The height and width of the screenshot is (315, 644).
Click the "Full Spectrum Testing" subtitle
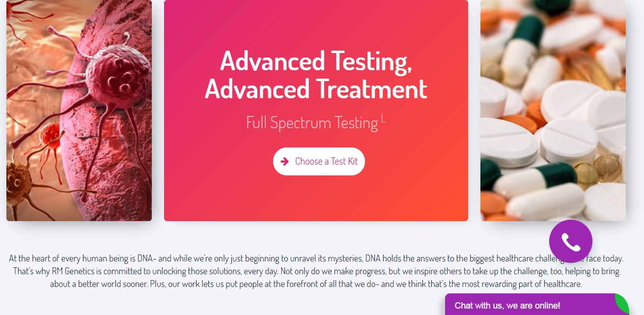(311, 122)
